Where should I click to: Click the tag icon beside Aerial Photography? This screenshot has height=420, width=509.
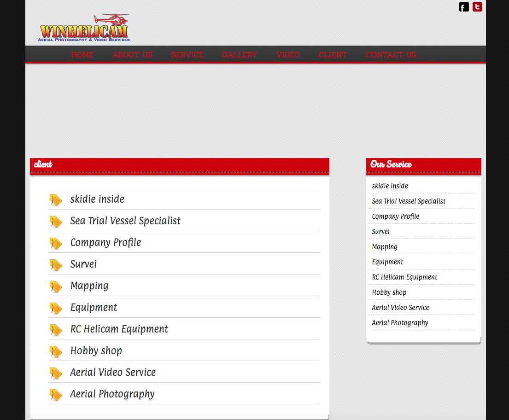(56, 395)
